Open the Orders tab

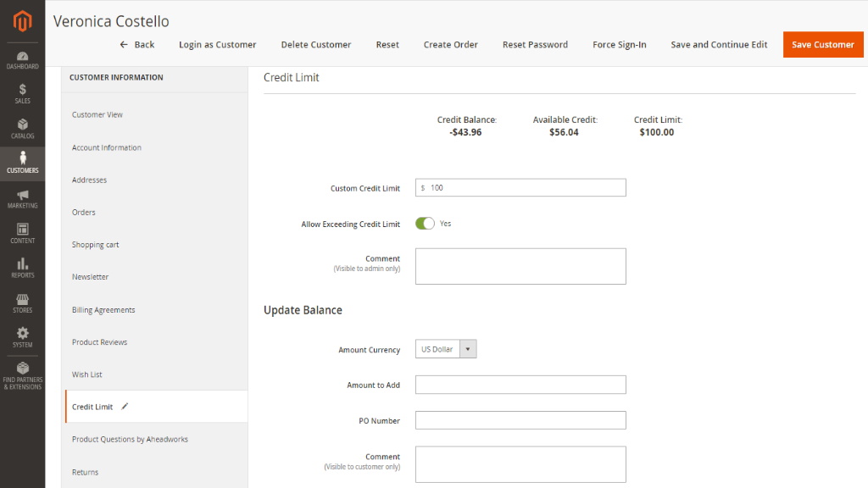84,213
